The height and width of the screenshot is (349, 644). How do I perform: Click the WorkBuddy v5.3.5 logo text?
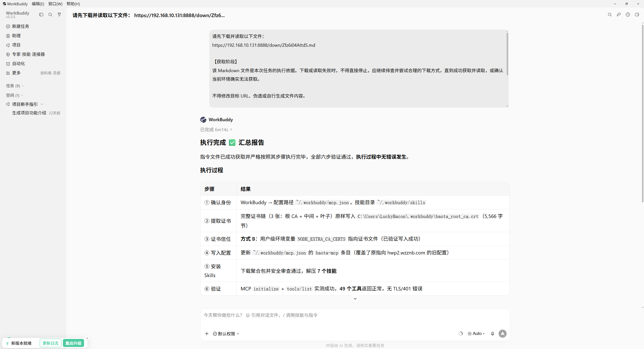coord(18,15)
